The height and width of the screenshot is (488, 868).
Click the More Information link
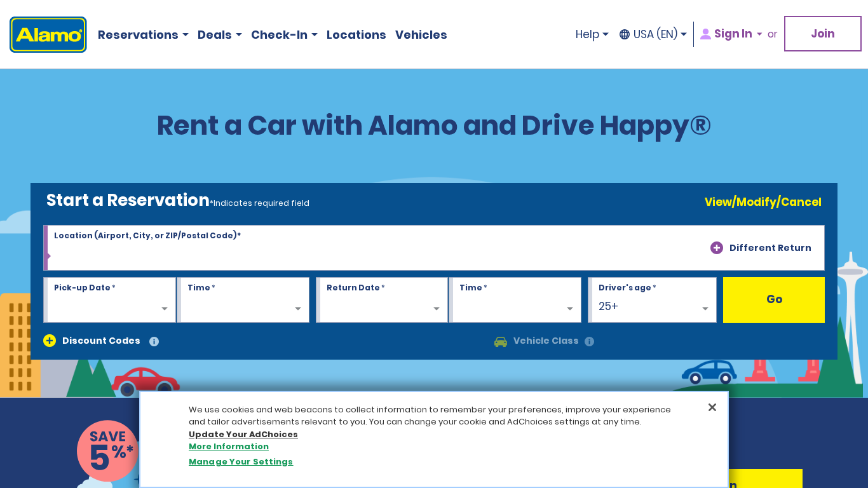[x=229, y=447]
